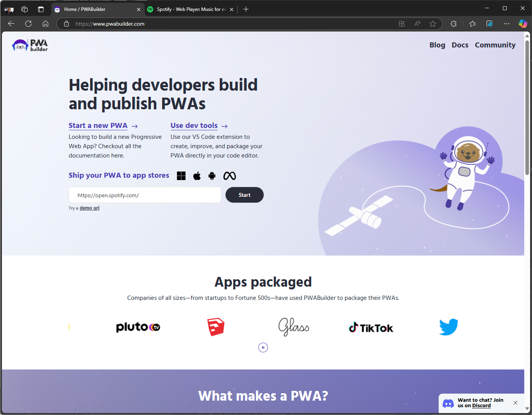Click the Ship your PWA to app stores text
Image resolution: width=532 pixels, height=415 pixels.
click(x=119, y=175)
